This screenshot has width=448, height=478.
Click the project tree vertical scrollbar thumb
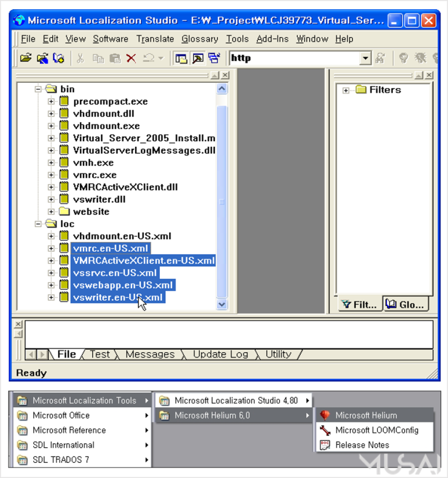pos(222,201)
